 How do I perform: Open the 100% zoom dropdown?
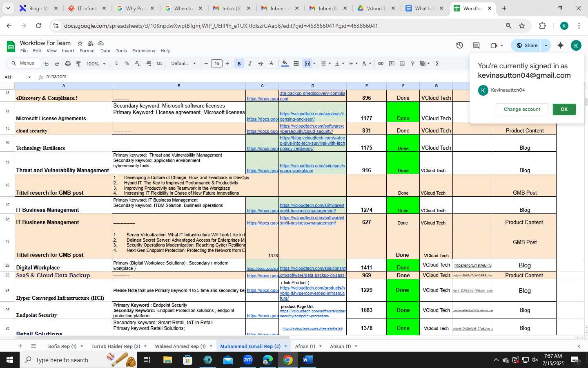[96, 64]
